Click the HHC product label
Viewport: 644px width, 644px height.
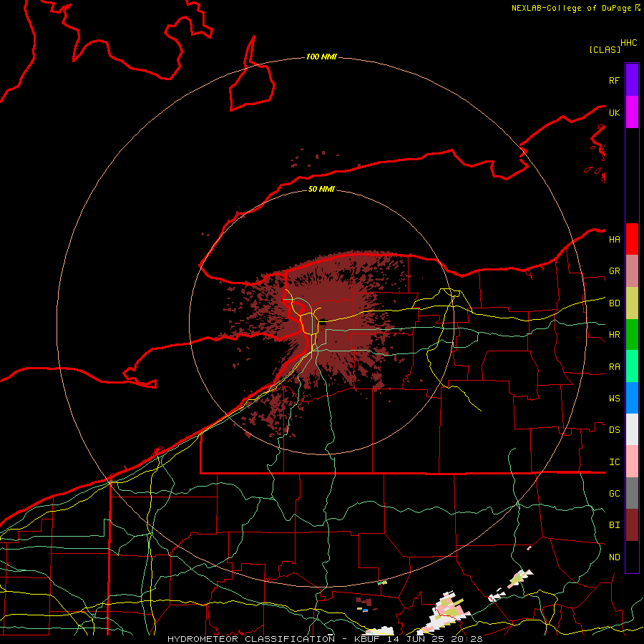click(628, 43)
